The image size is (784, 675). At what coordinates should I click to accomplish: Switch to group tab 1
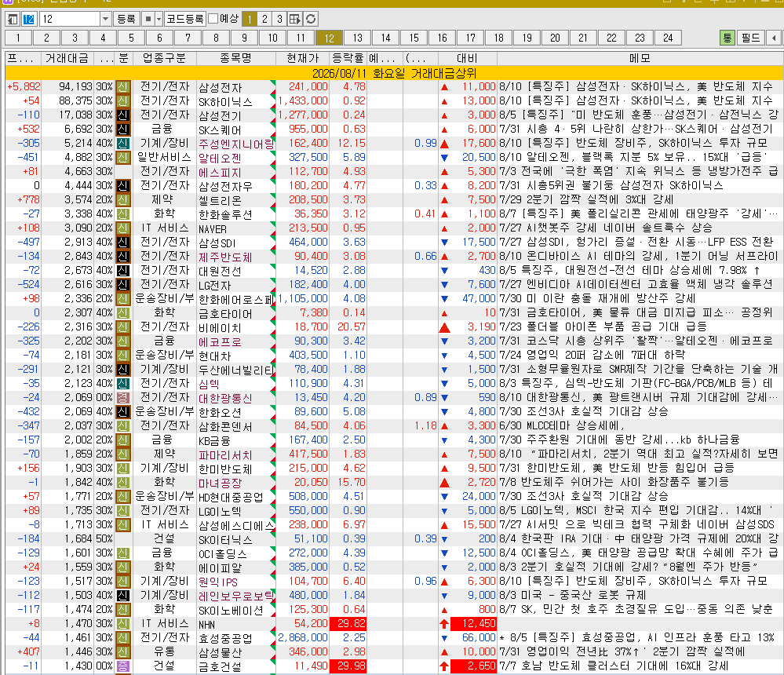(18, 38)
